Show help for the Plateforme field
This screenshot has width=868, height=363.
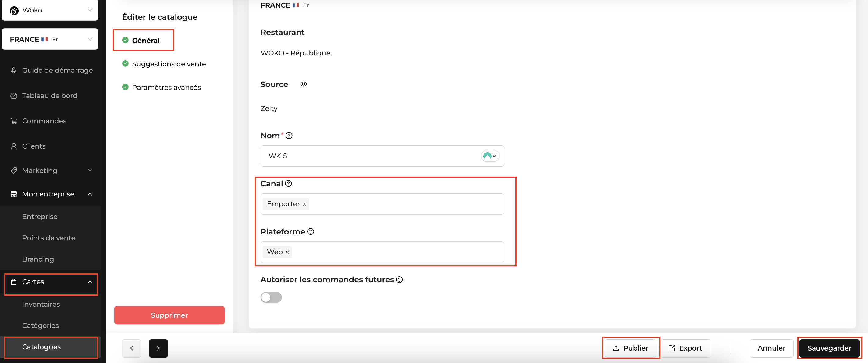pos(311,232)
